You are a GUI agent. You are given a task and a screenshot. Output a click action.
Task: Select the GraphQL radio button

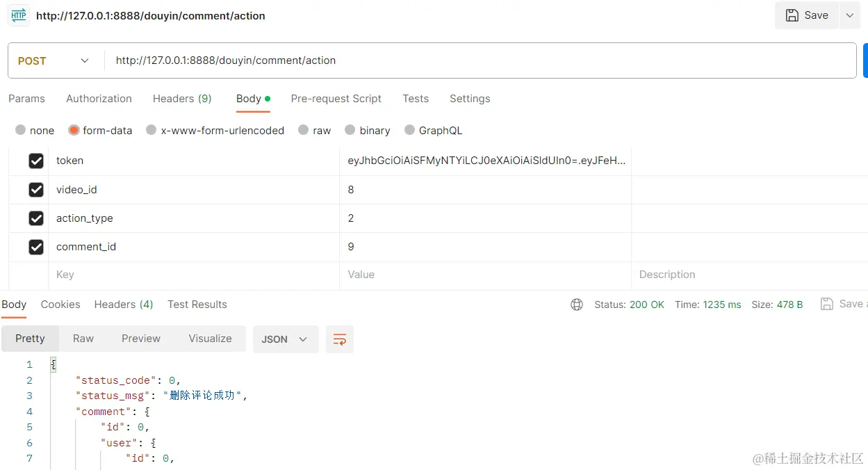409,130
